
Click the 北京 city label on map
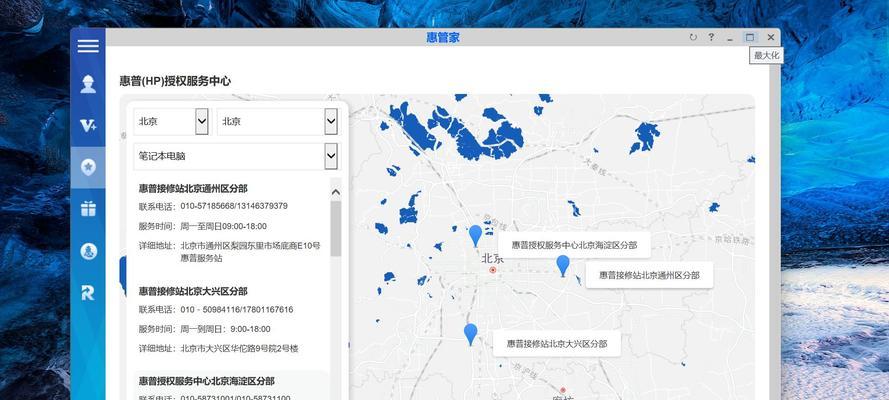[x=492, y=258]
